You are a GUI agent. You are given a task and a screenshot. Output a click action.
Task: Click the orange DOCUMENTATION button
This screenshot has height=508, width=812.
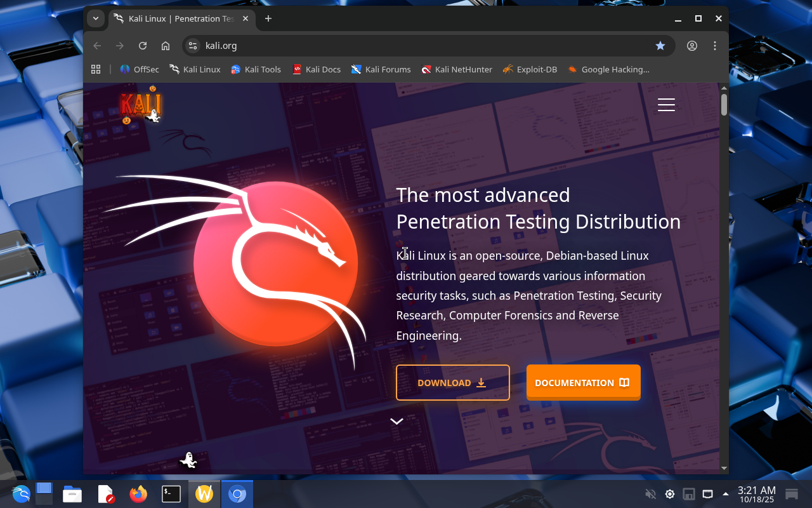coord(583,382)
